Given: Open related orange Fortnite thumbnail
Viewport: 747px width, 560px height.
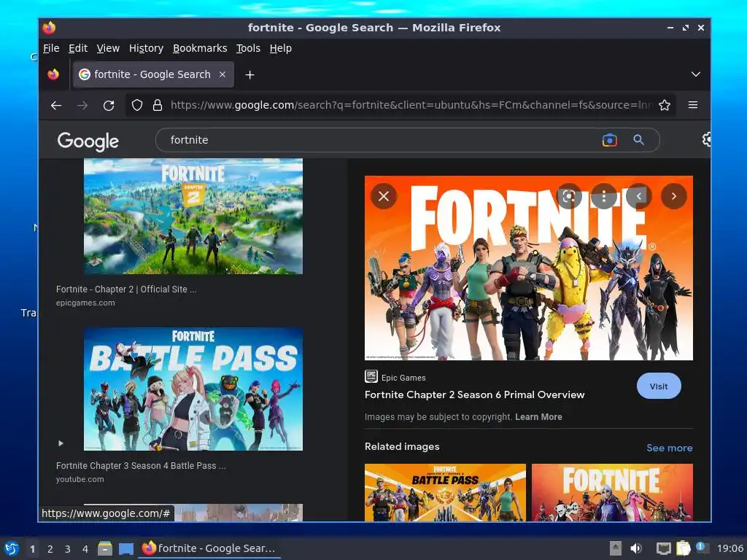Looking at the screenshot, I should [x=612, y=492].
